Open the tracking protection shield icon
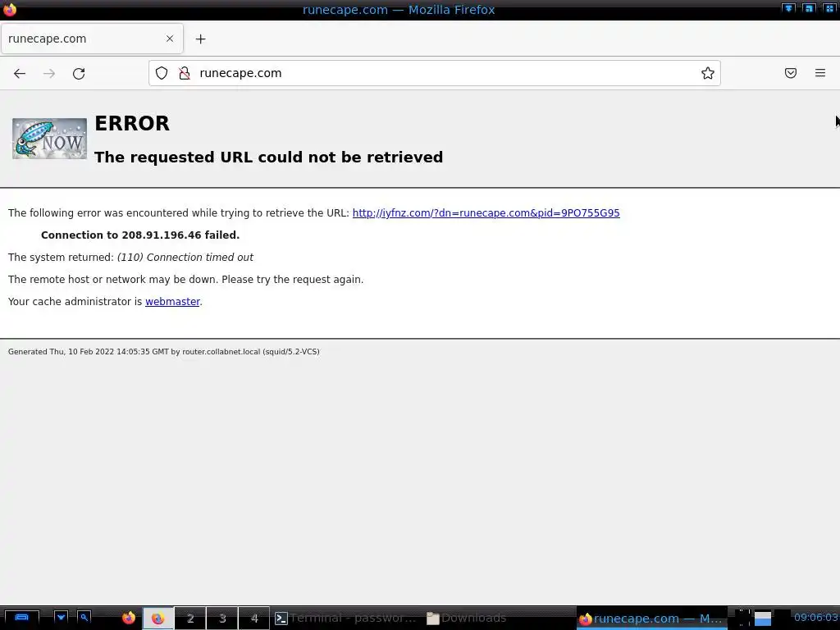The width and height of the screenshot is (840, 630). pyautogui.click(x=162, y=73)
